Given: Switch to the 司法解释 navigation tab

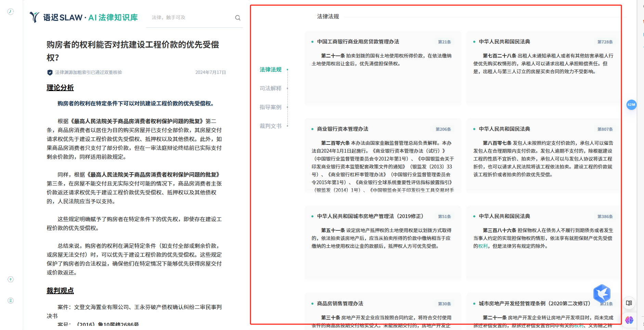Looking at the screenshot, I should pyautogui.click(x=270, y=88).
